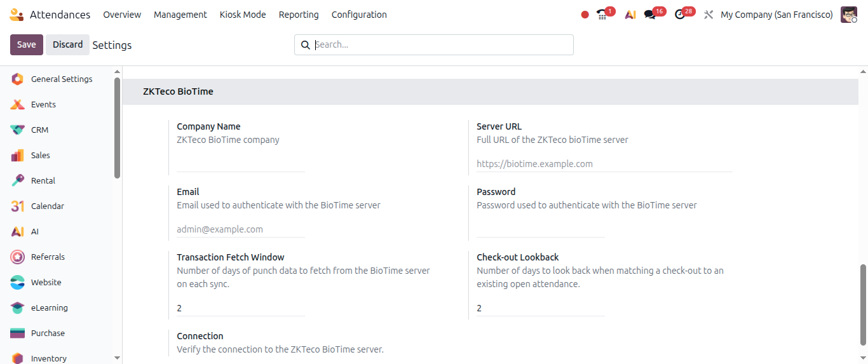The height and width of the screenshot is (364, 868).
Task: Select the Events icon in sidebar
Action: coord(17,105)
